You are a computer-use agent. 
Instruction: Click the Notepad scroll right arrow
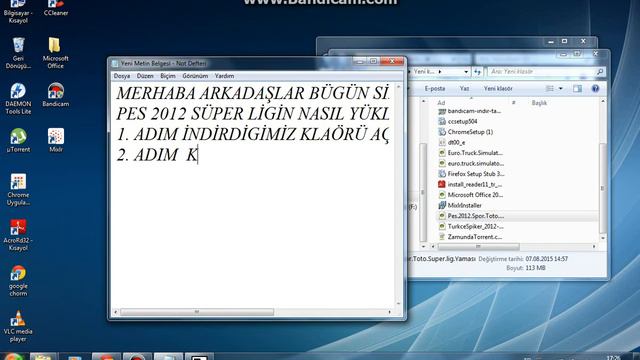[390, 312]
